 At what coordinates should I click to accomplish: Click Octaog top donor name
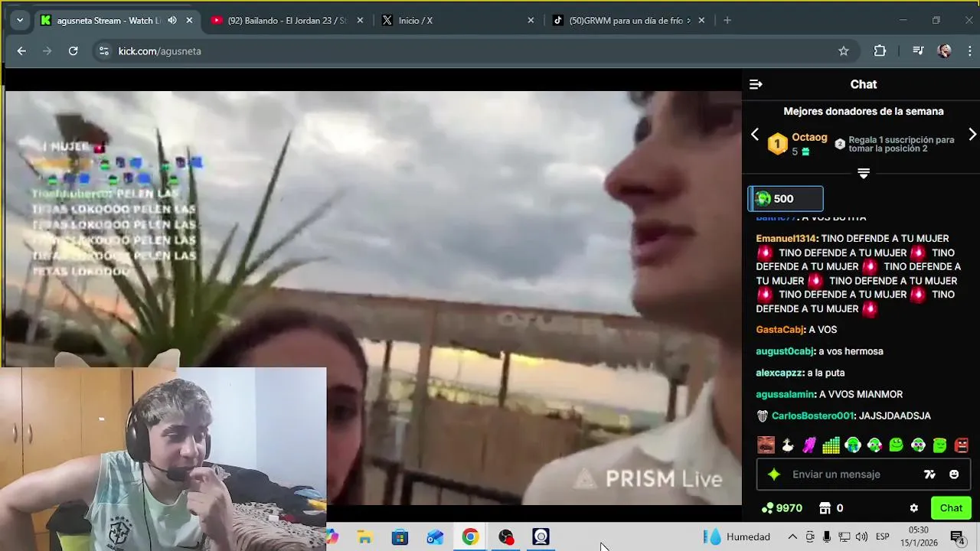coord(809,138)
